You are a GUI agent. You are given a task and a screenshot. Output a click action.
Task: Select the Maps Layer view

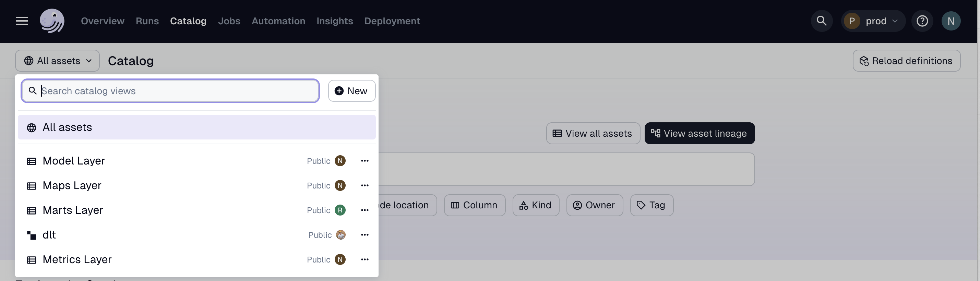[197, 185]
